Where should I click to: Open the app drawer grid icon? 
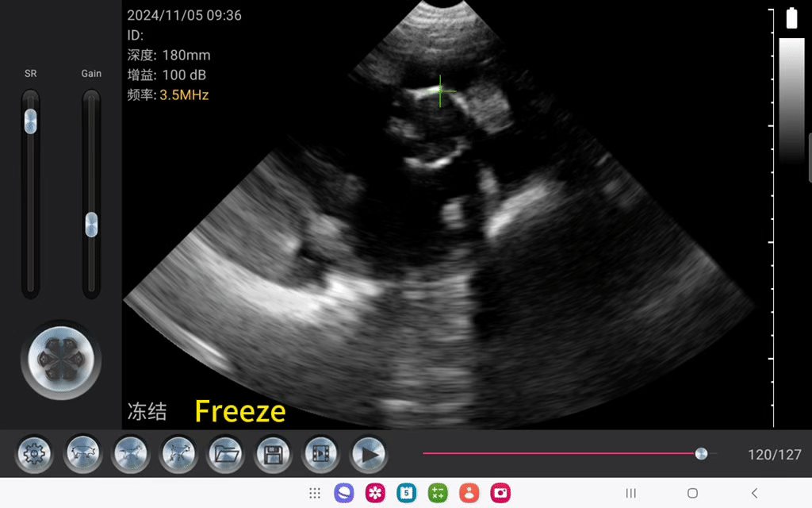(315, 493)
